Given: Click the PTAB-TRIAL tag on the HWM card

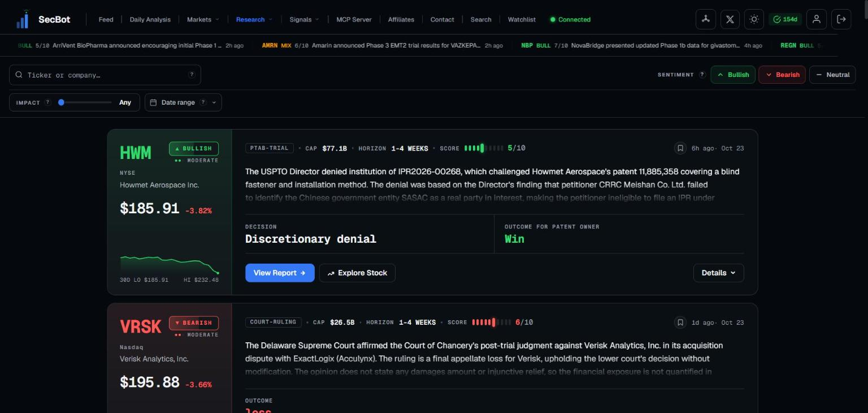Looking at the screenshot, I should [x=269, y=148].
